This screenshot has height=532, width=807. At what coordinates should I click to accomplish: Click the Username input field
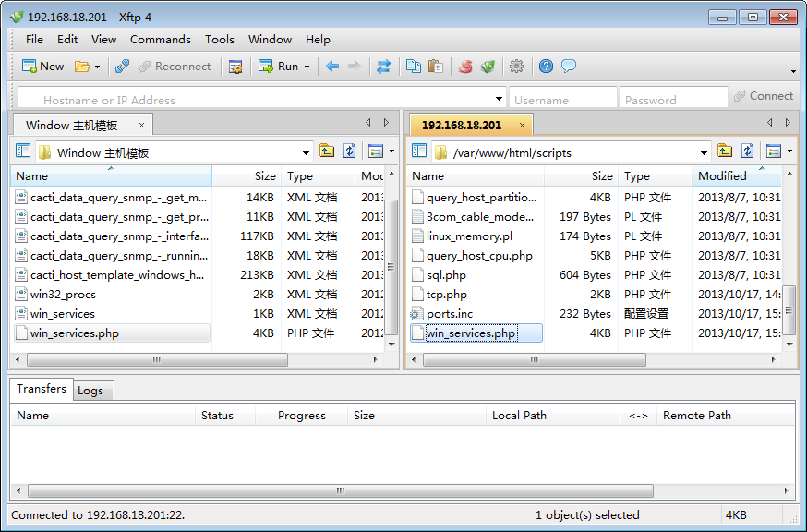click(x=563, y=98)
